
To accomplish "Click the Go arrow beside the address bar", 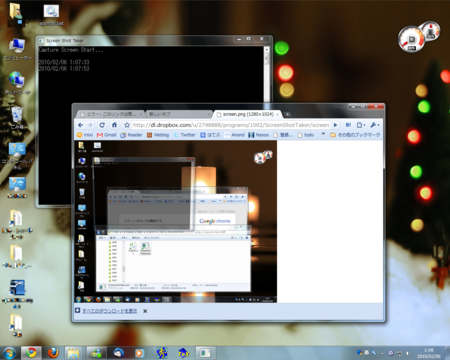I will coord(335,125).
